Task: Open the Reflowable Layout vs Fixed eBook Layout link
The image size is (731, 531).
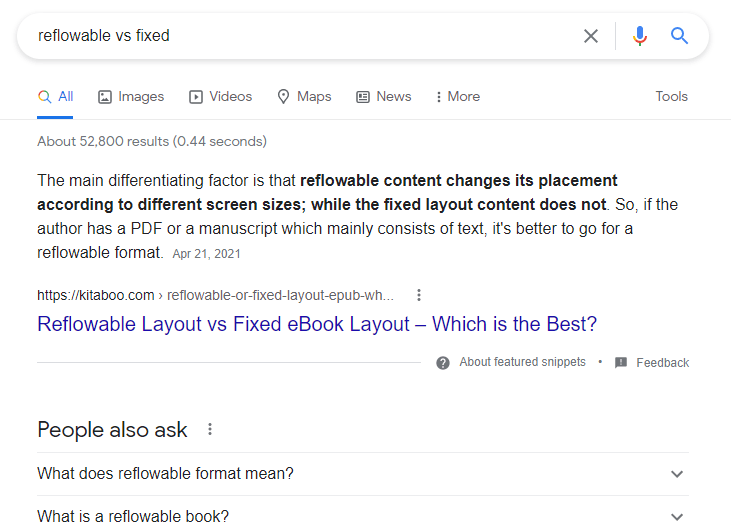Action: [317, 324]
